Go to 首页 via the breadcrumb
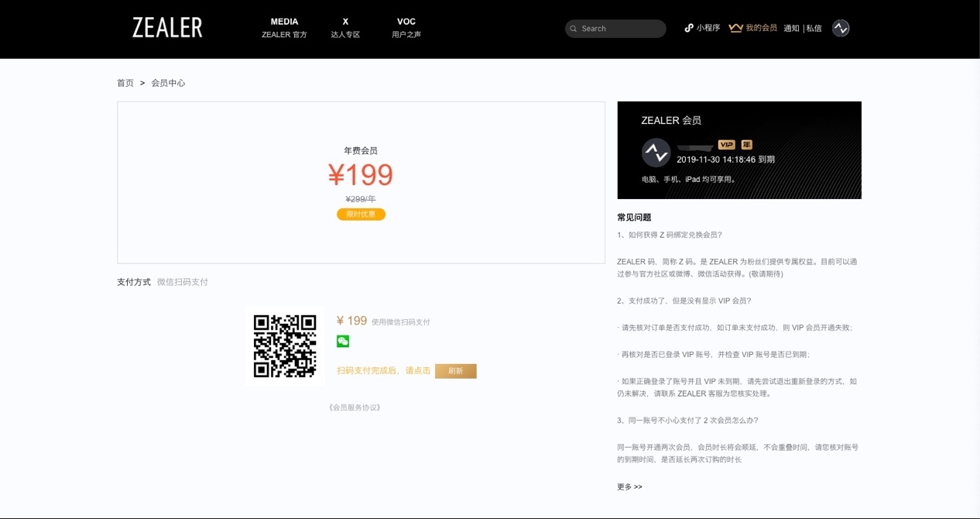The image size is (980, 519). (x=125, y=82)
